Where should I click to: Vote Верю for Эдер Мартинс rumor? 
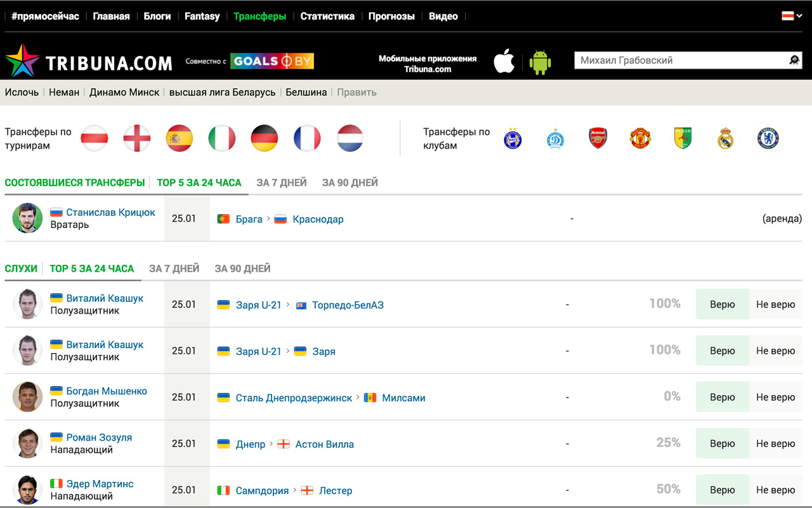click(x=723, y=490)
